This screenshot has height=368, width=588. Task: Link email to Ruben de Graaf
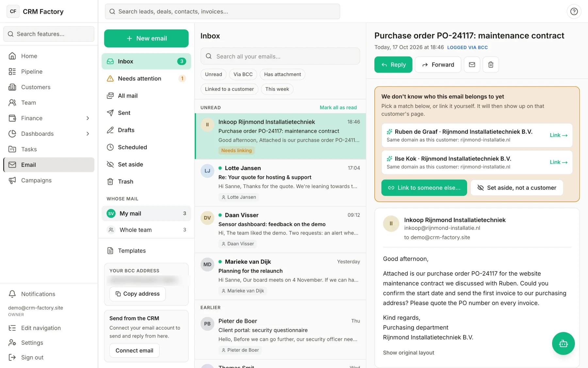pos(558,135)
